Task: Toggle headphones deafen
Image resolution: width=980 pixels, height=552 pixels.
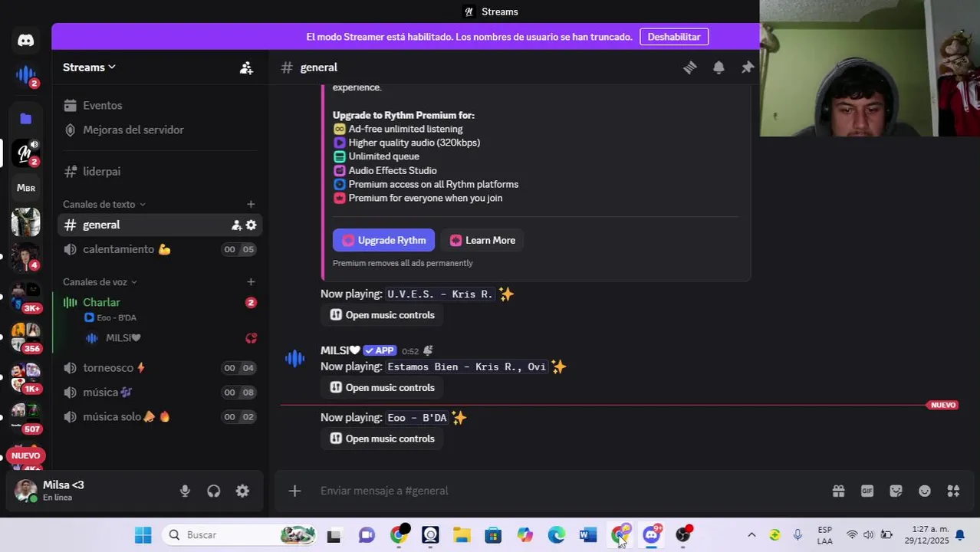Action: [x=214, y=491]
